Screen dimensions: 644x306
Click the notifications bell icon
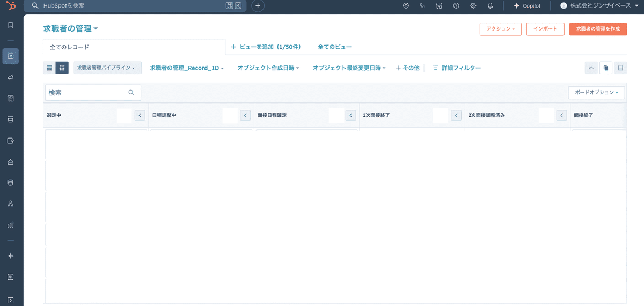490,6
